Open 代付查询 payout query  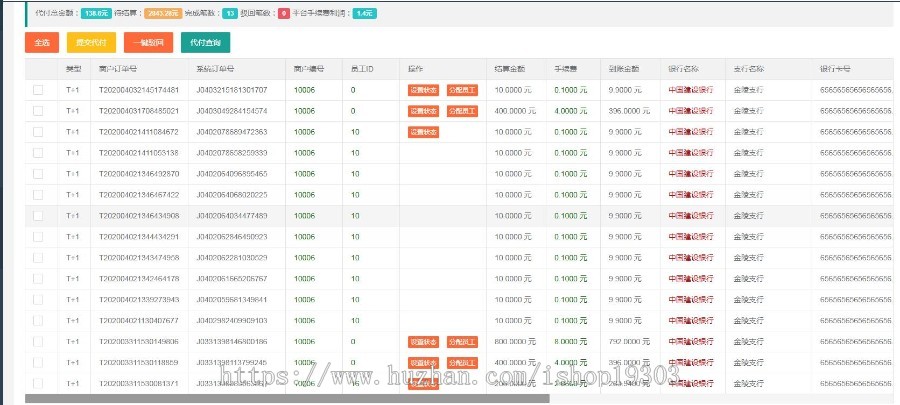tap(205, 42)
